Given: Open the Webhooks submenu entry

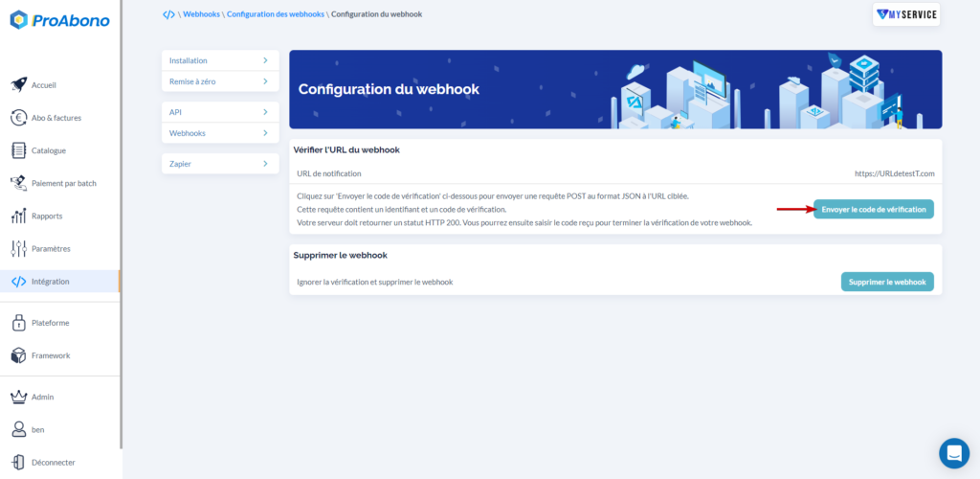Looking at the screenshot, I should tap(220, 133).
